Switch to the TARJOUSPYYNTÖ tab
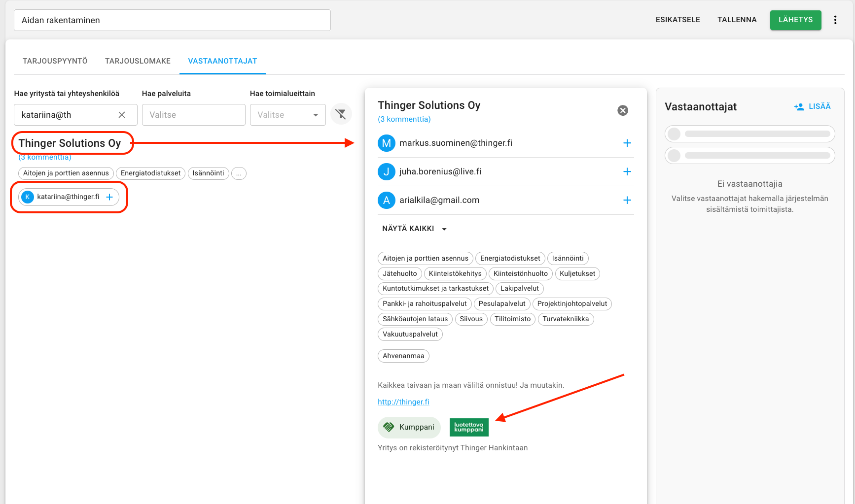Viewport: 855px width, 504px height. pyautogui.click(x=55, y=61)
